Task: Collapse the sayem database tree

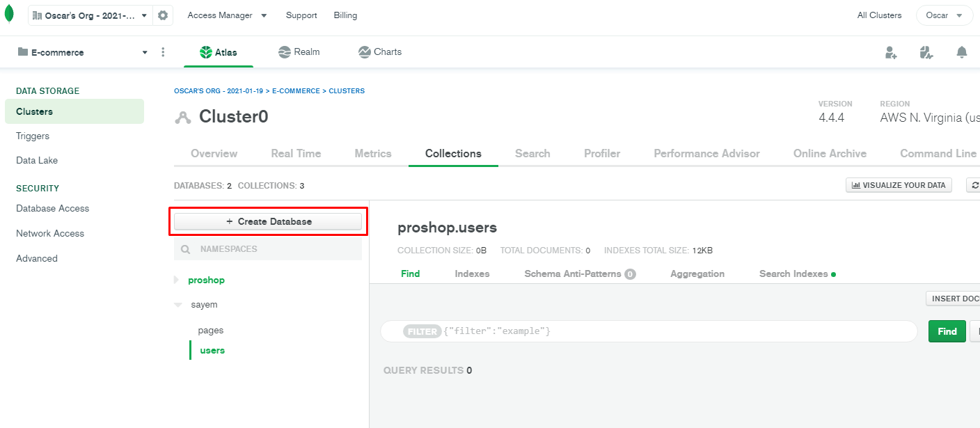Action: pos(177,304)
